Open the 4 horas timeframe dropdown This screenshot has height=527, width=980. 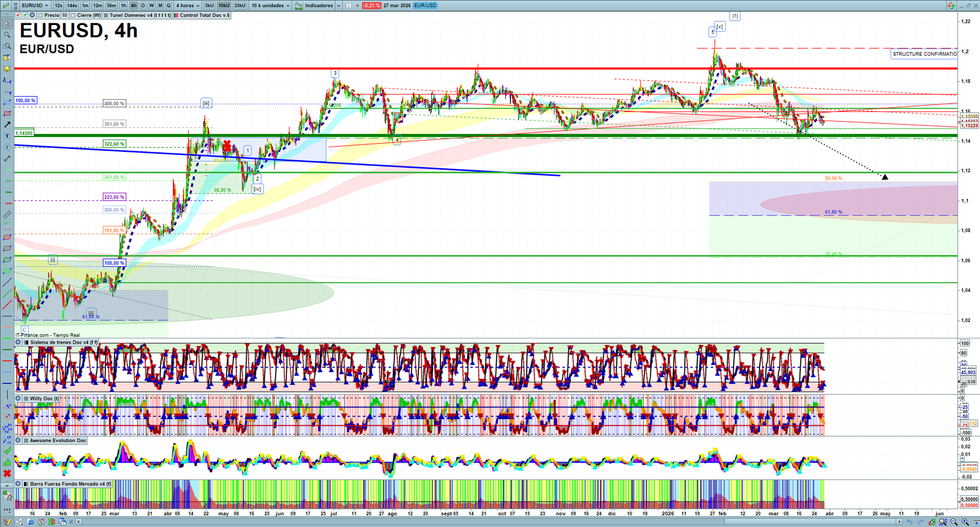187,6
